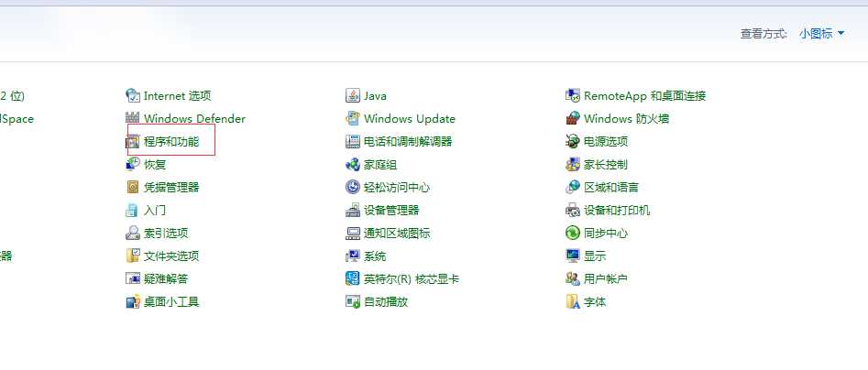The width and height of the screenshot is (868, 370).
Task: Open 恢复 link
Action: [155, 164]
